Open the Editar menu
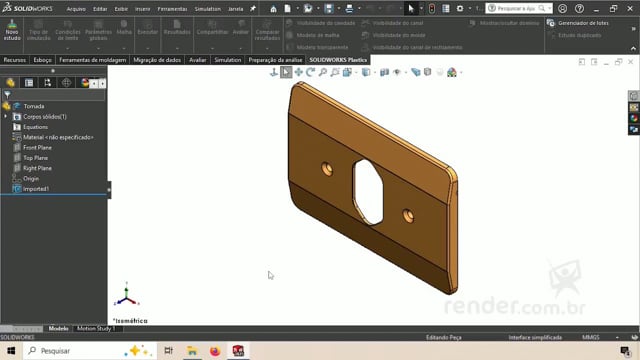Viewport: 640px width, 360px height. tap(100, 9)
